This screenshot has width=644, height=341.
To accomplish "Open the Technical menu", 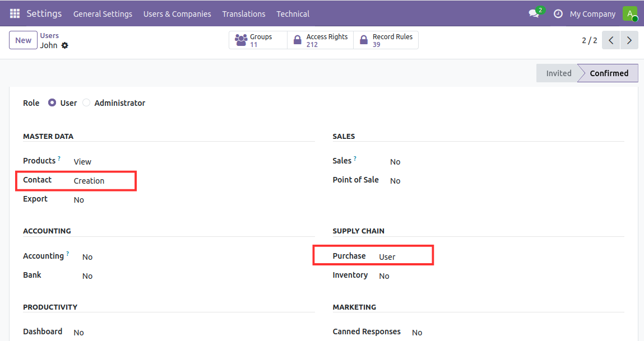I will coord(293,14).
